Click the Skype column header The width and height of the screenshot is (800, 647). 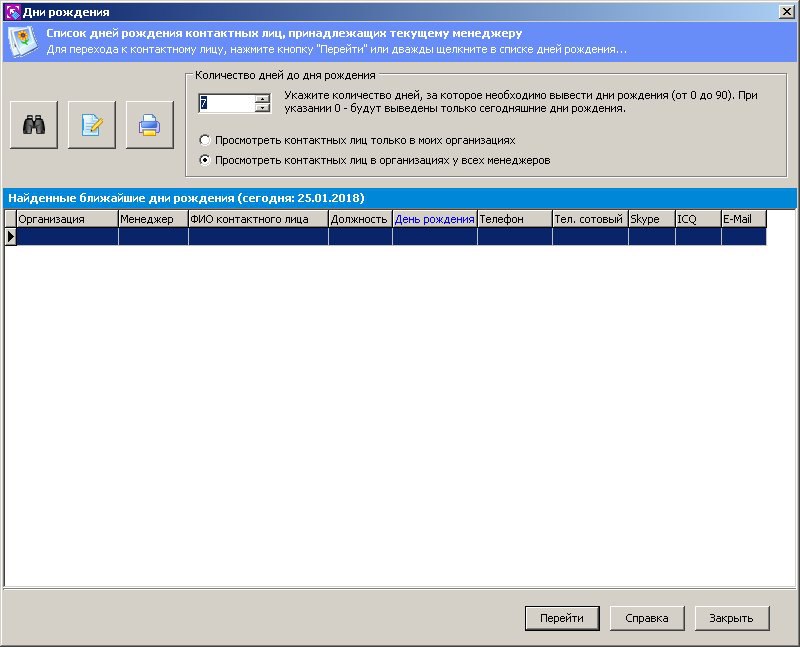click(x=652, y=219)
